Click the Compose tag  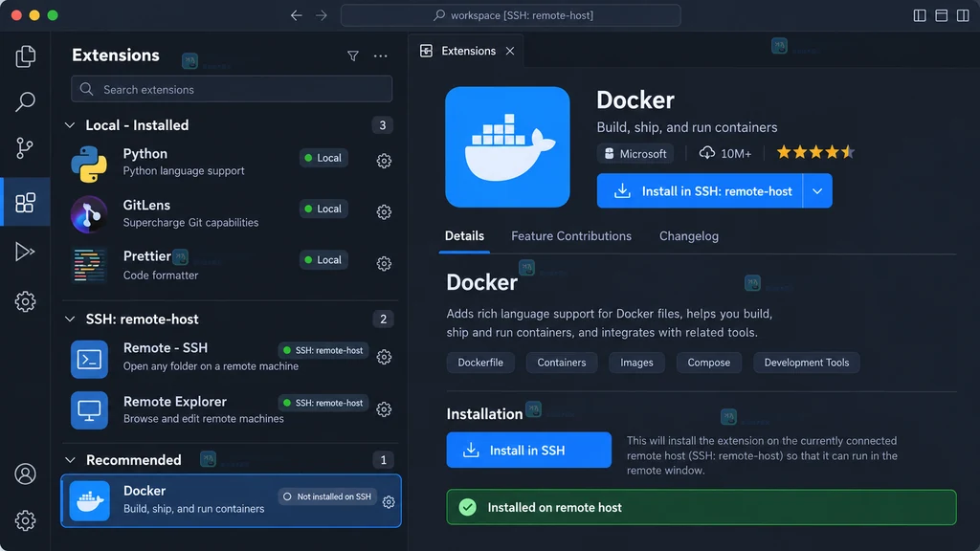pos(709,363)
